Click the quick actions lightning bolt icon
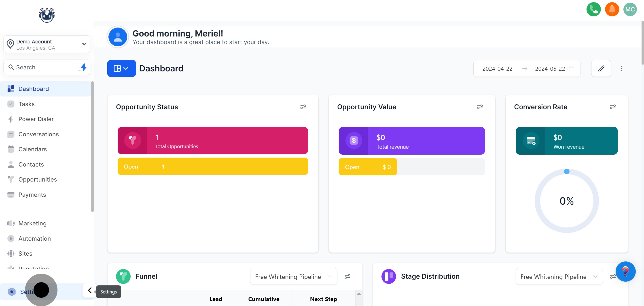 point(83,67)
